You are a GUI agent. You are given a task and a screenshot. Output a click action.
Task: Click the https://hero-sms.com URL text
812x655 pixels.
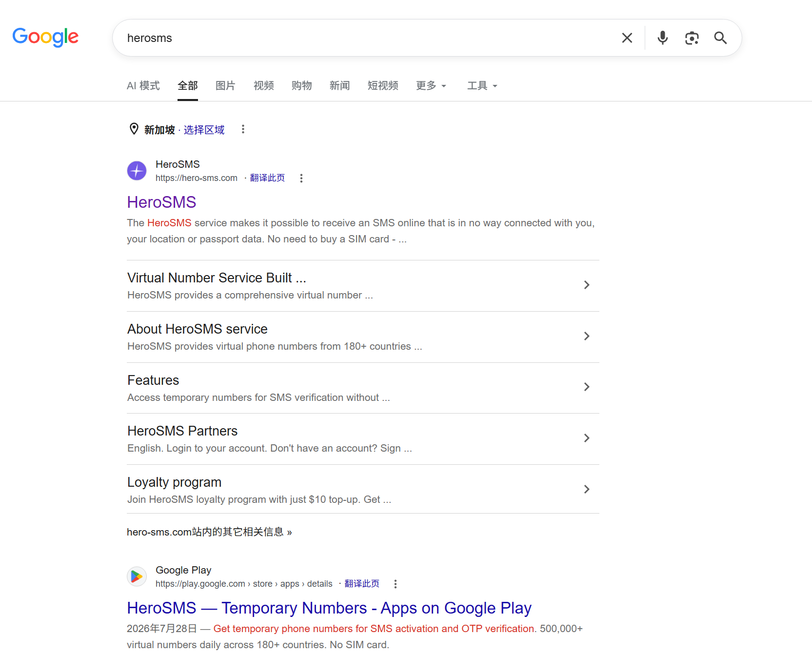pyautogui.click(x=197, y=178)
